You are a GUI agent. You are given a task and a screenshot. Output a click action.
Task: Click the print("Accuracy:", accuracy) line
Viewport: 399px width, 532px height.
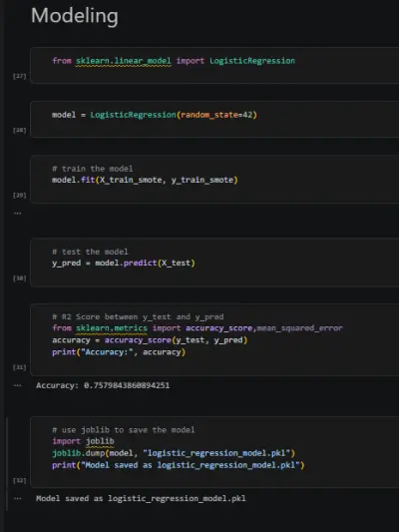(119, 352)
